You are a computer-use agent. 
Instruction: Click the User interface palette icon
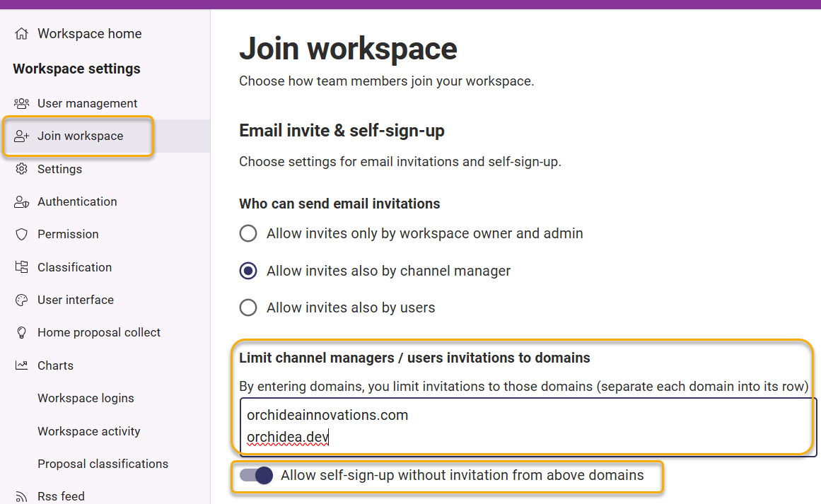pos(22,300)
